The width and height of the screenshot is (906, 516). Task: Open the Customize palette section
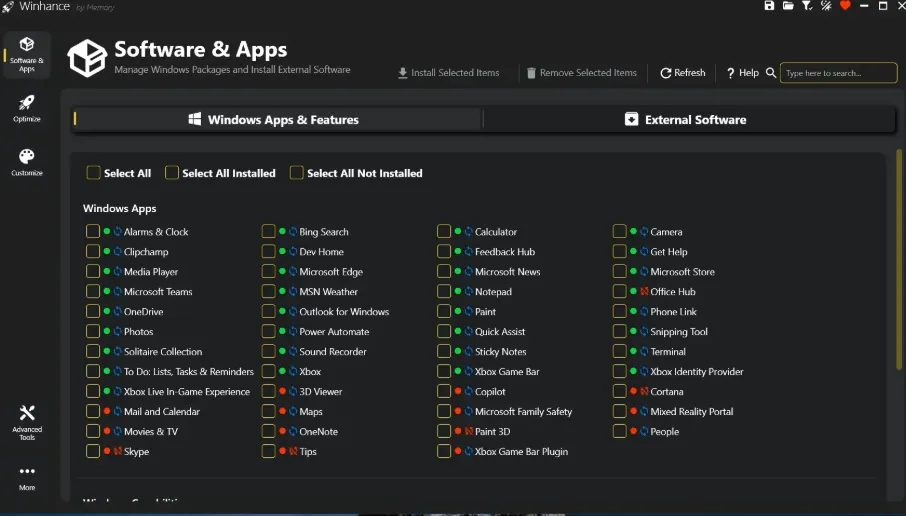27,162
